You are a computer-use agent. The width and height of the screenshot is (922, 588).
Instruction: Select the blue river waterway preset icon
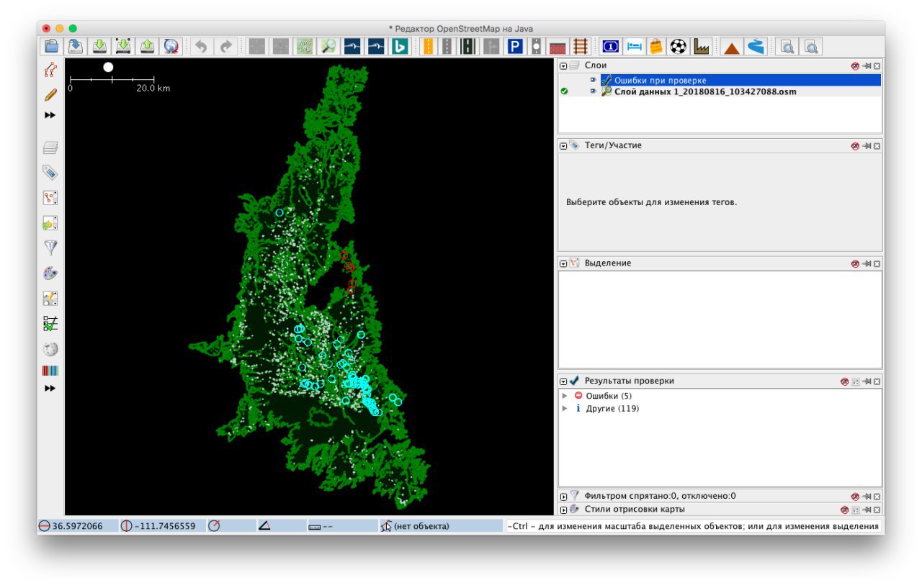(755, 46)
